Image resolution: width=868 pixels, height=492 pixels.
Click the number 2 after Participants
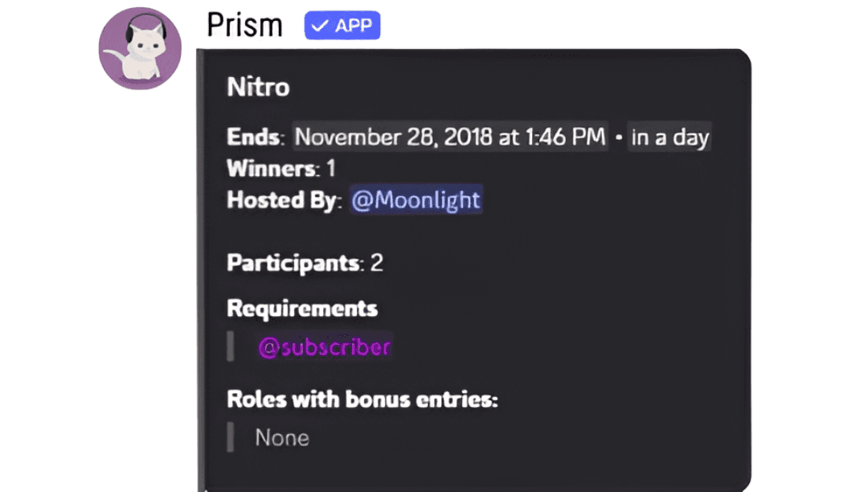tap(377, 263)
